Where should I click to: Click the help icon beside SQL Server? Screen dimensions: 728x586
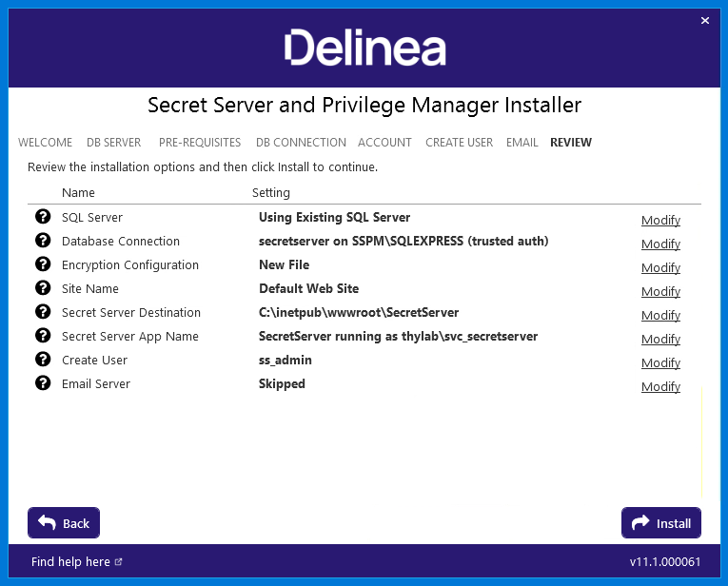pyautogui.click(x=43, y=217)
